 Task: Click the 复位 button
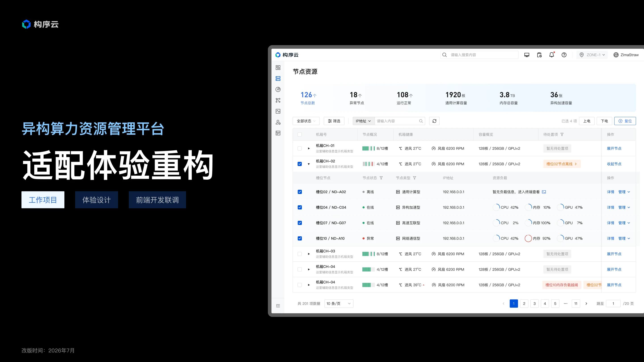tap(625, 121)
